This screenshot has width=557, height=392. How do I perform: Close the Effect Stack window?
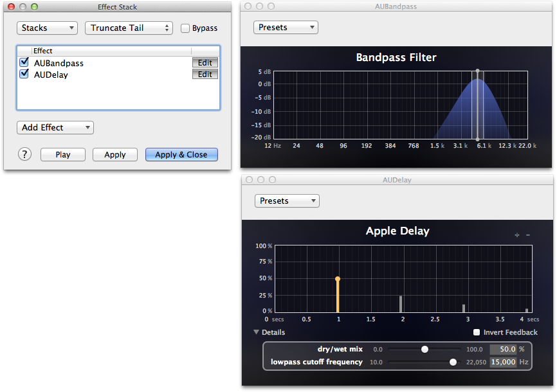point(12,6)
